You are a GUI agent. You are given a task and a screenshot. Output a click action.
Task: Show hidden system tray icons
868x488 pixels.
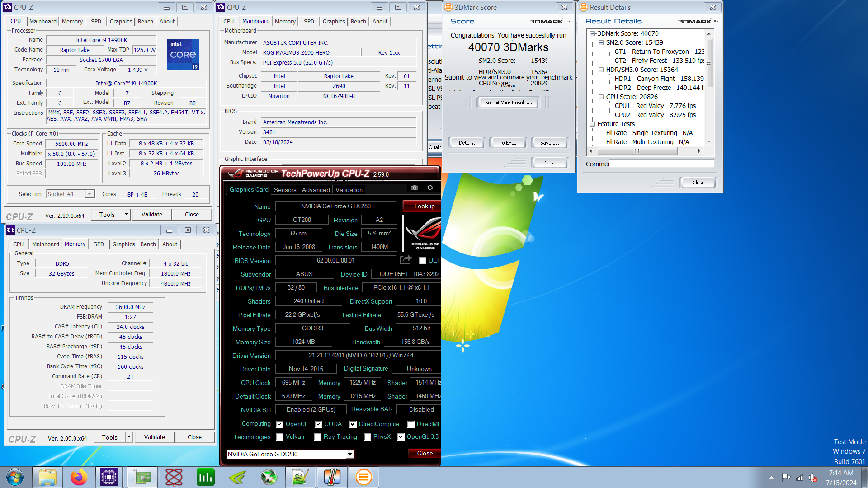point(771,478)
